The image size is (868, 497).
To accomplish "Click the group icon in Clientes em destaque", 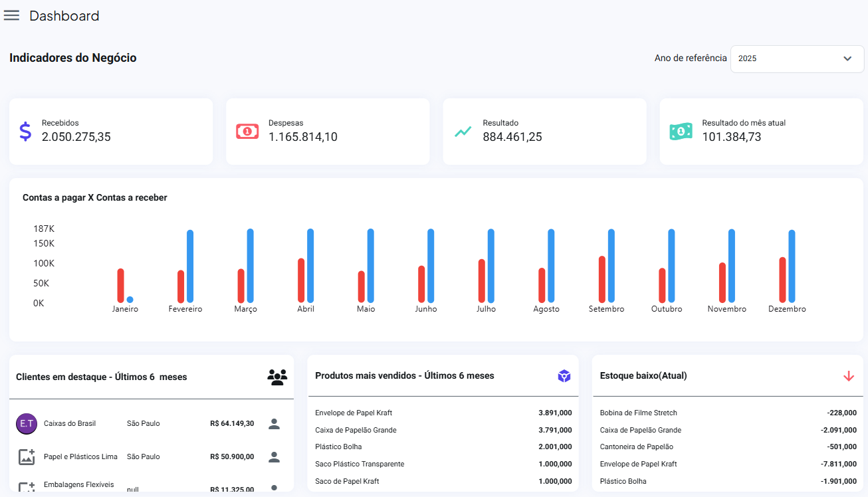I will [x=277, y=377].
